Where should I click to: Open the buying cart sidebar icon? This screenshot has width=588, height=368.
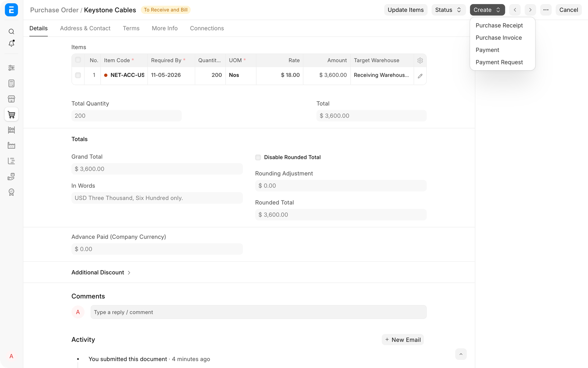[11, 114]
